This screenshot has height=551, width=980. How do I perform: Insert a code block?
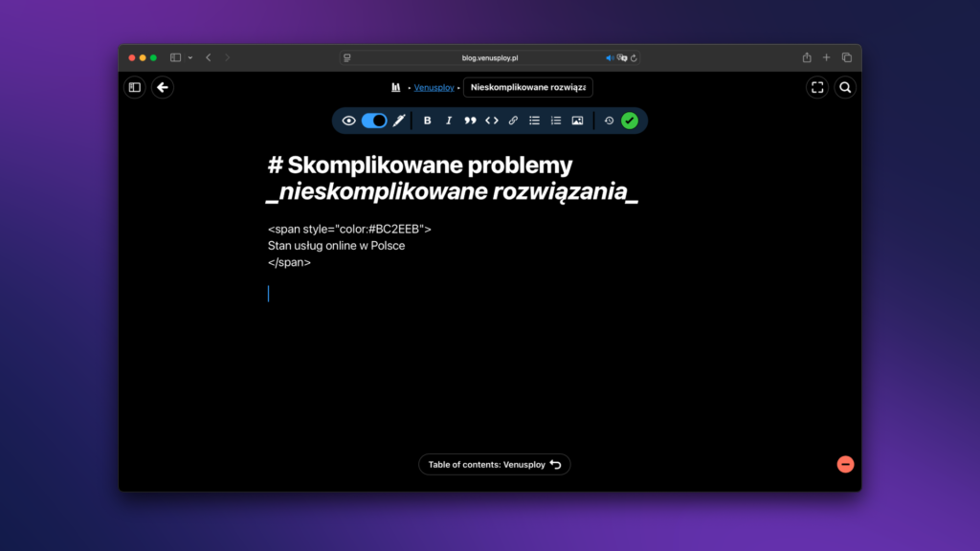click(492, 121)
